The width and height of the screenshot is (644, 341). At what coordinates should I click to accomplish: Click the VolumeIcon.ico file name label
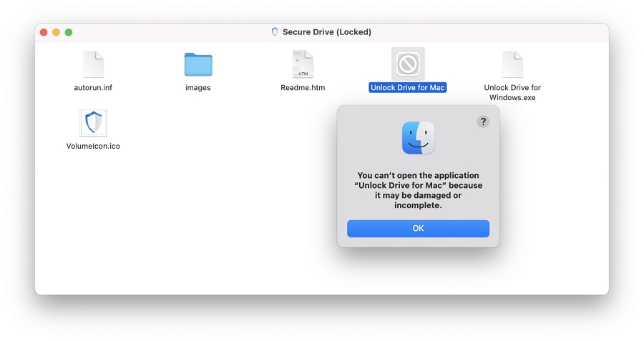(93, 146)
